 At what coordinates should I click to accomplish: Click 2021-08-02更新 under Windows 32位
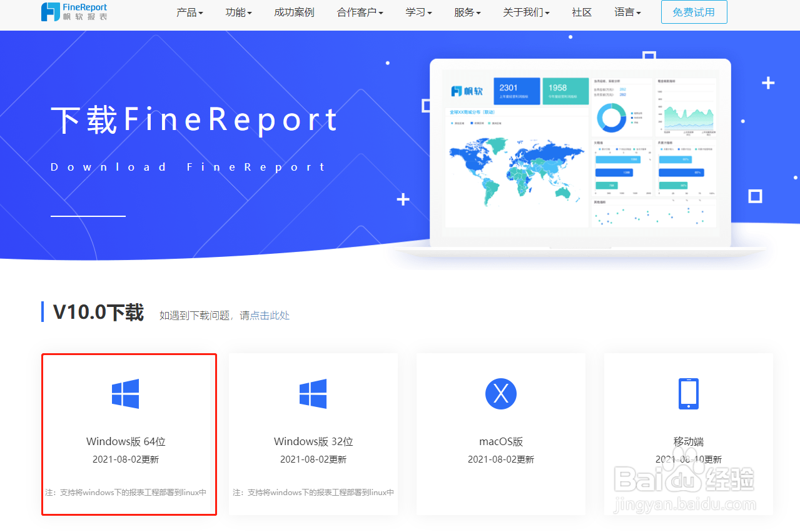[x=313, y=459]
